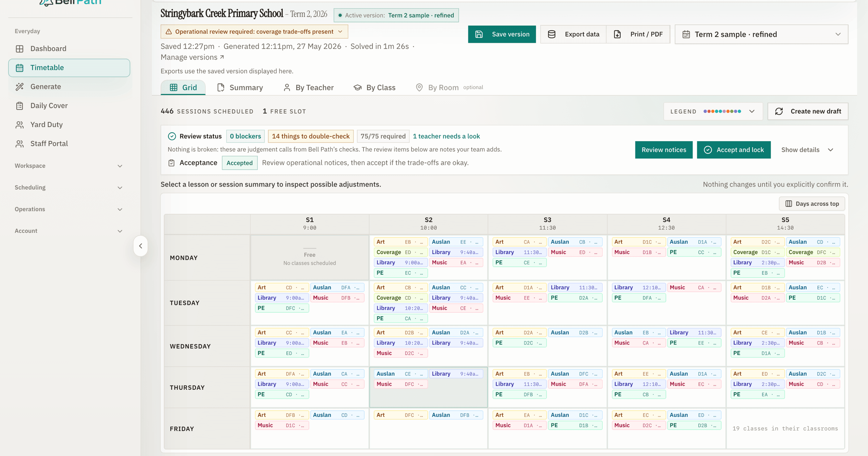Viewport: 868px width, 456px height.
Task: Click the By Class graduation cap icon
Action: pos(357,87)
